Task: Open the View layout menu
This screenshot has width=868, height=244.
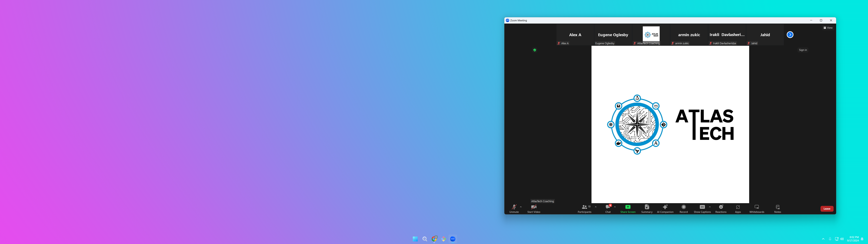Action: [828, 28]
